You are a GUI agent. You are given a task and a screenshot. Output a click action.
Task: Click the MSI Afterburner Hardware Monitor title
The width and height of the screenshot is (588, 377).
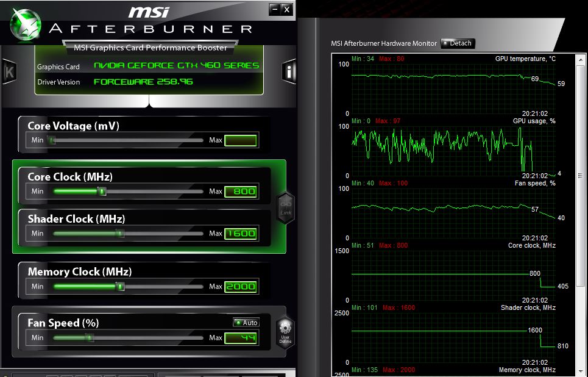(x=384, y=43)
